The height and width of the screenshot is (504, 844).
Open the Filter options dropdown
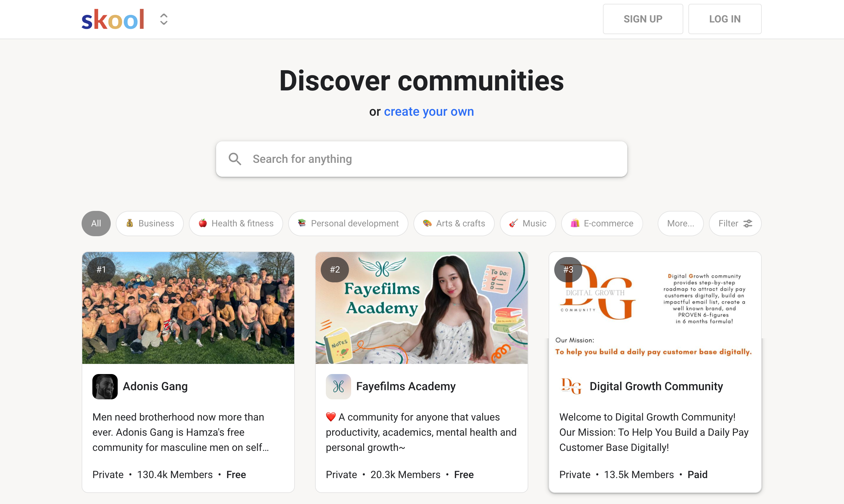pos(735,224)
